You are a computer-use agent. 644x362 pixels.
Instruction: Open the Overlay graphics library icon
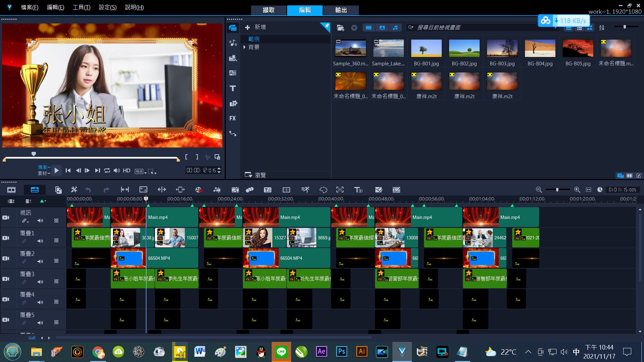tap(233, 103)
